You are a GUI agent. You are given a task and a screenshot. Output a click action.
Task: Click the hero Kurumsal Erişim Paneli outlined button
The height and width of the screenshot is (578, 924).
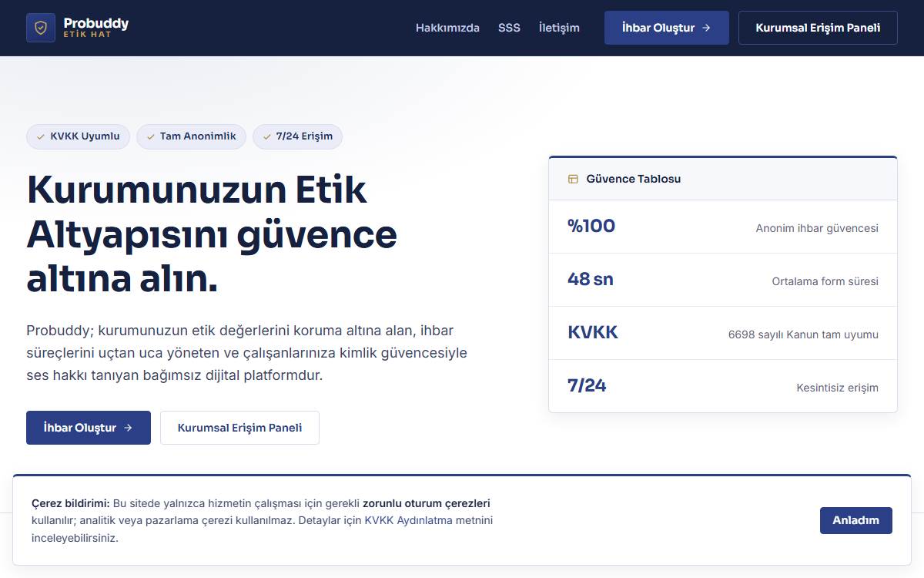[239, 428]
